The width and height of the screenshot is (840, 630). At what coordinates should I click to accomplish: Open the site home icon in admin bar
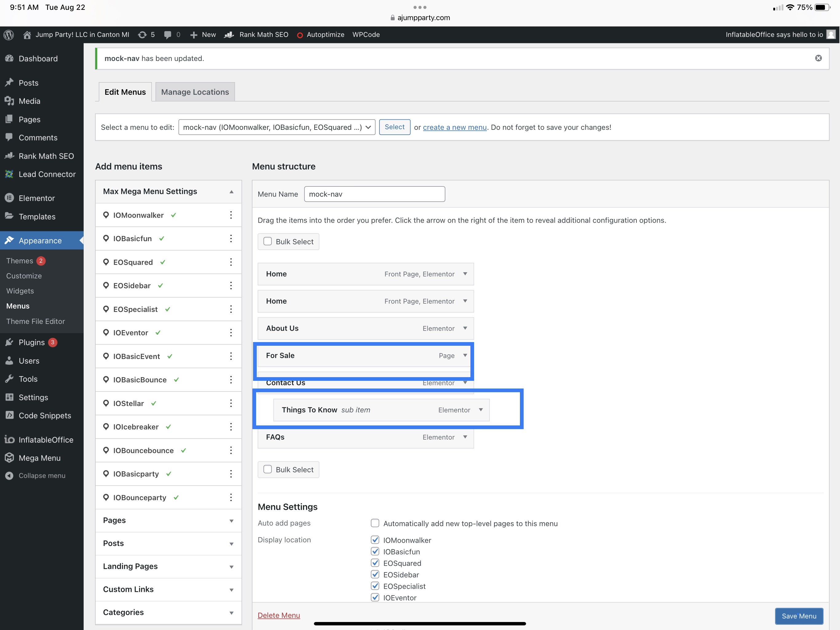pyautogui.click(x=27, y=34)
